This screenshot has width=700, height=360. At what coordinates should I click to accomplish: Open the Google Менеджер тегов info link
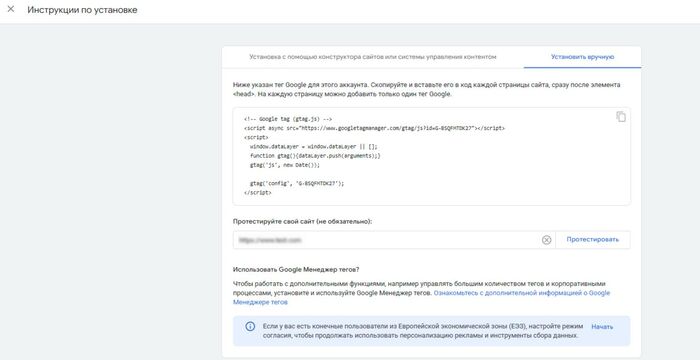point(421,297)
